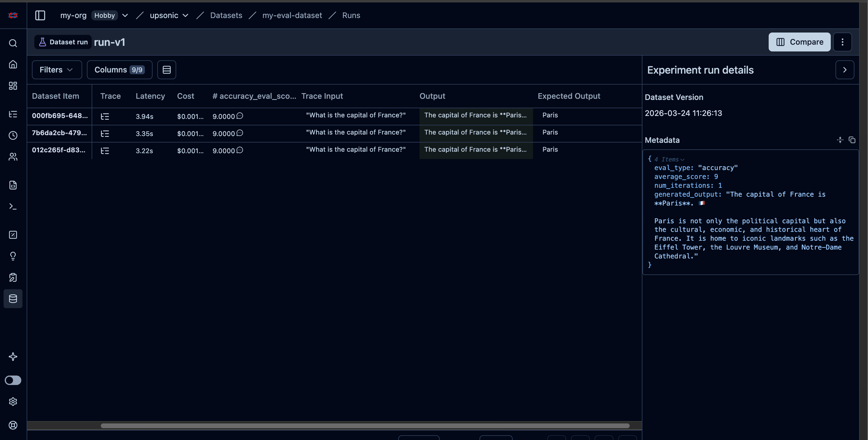Open annotation clipboard icon in sidebar
868x440 pixels.
(x=13, y=277)
